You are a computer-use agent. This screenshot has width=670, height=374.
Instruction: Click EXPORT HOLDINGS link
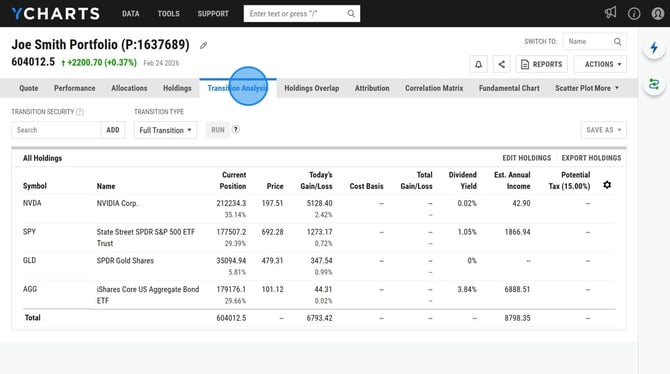(x=591, y=158)
